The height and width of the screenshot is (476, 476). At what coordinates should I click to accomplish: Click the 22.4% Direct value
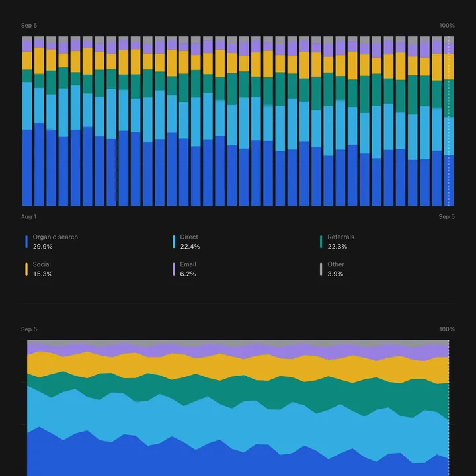point(190,247)
